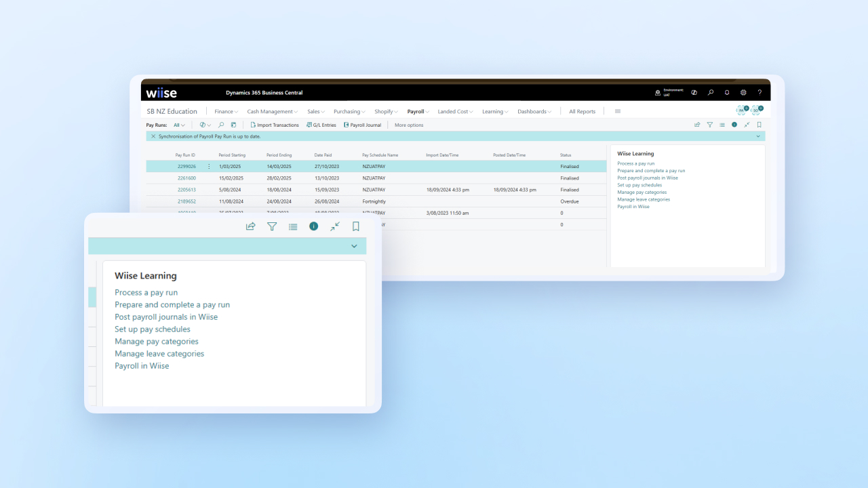Open 'Post payroll journals in Wiise' in callout

tap(166, 317)
